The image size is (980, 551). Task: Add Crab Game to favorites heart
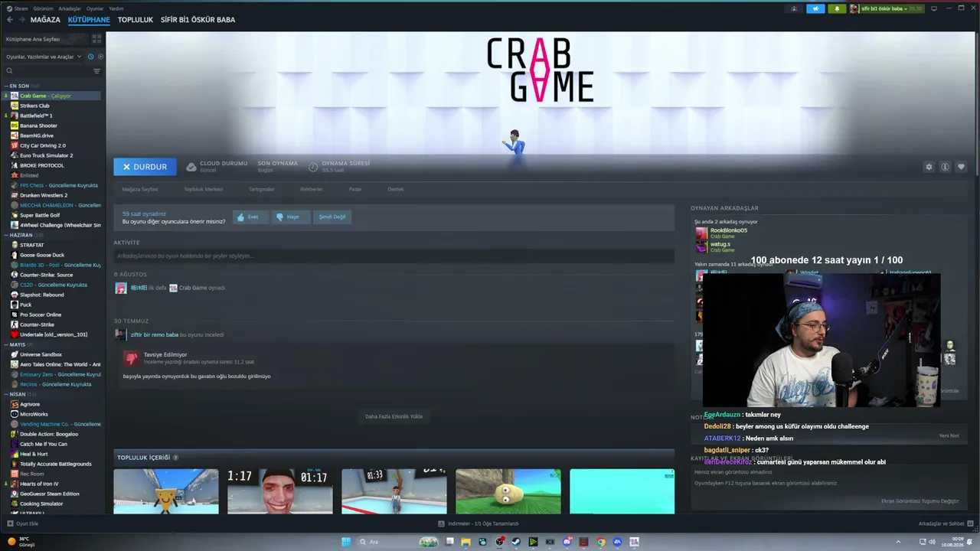pyautogui.click(x=961, y=167)
